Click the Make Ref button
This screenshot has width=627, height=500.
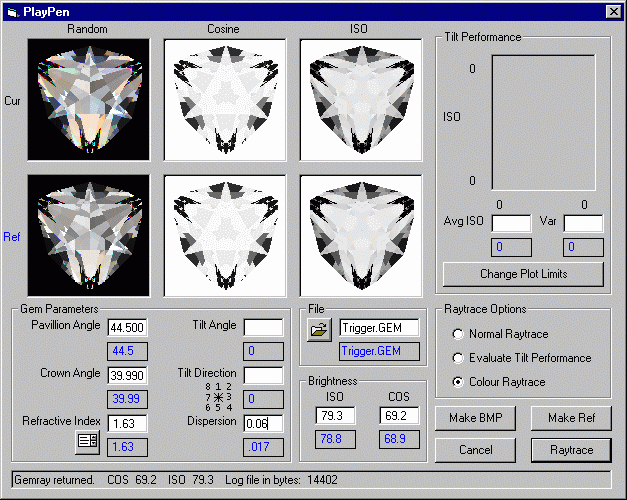coord(571,418)
